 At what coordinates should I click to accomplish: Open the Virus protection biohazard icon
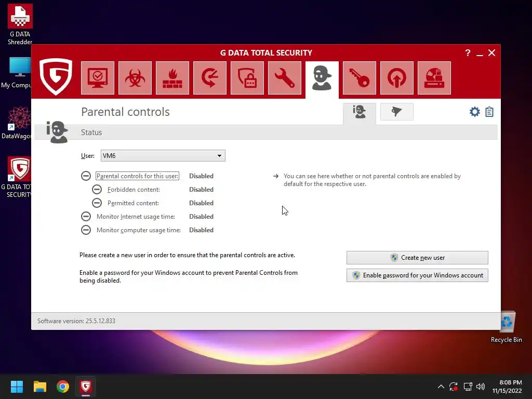coord(135,78)
